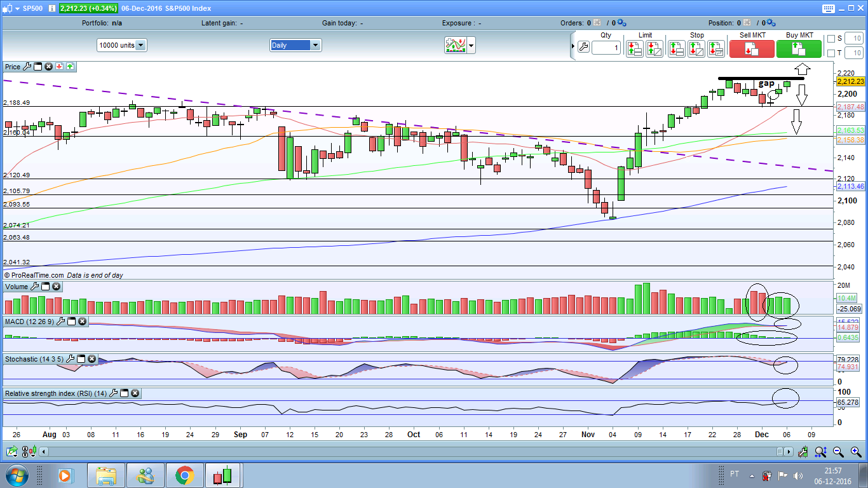Maximize the Volume panel window icon
Screen dimensions: 868x488
(46, 287)
